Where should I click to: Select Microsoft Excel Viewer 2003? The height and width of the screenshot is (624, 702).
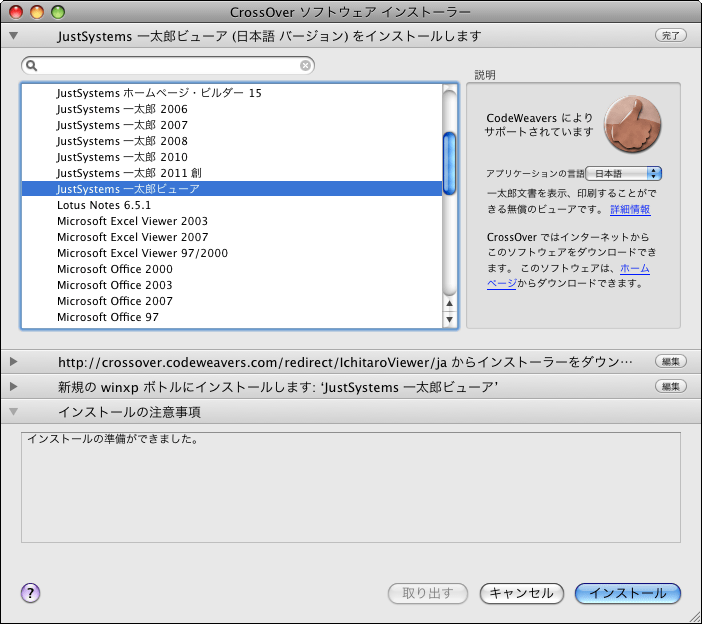point(232,221)
